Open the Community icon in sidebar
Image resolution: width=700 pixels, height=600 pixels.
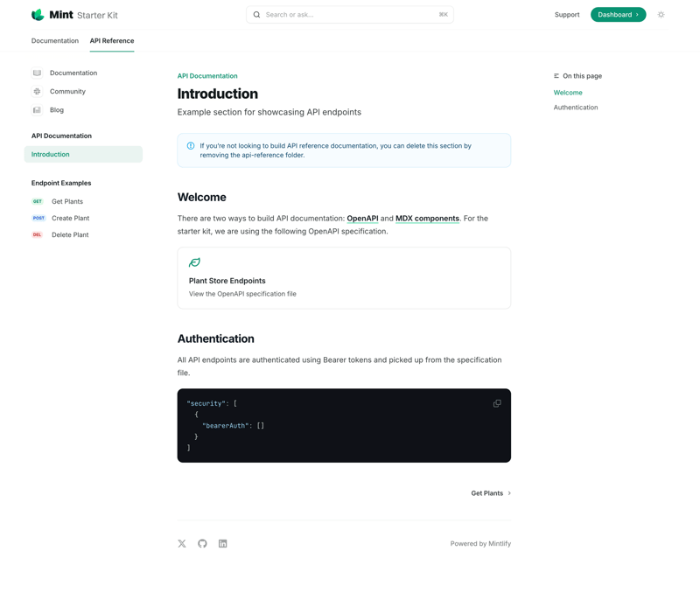[x=36, y=91]
